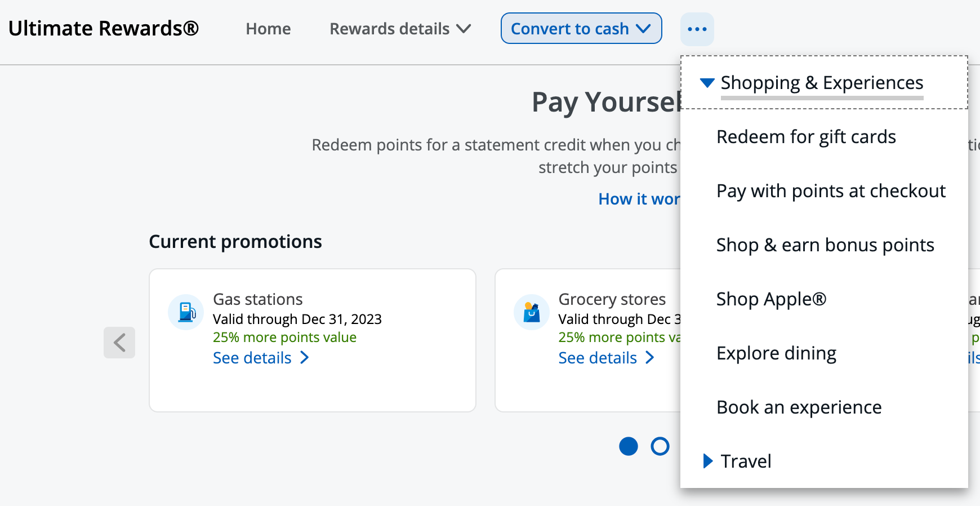The image size is (980, 506).
Task: Open Shop & earn bonus points
Action: pyautogui.click(x=825, y=245)
